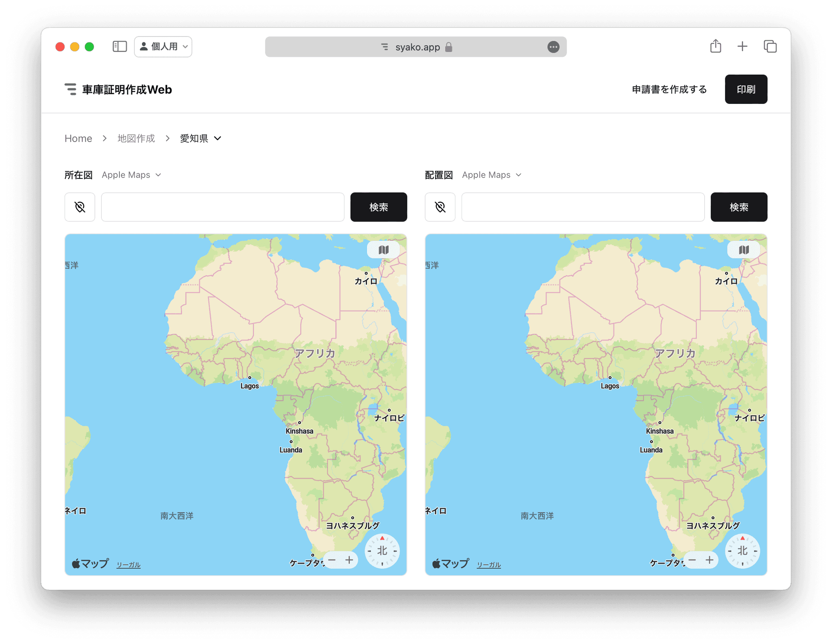Zoom in on the left map
832x644 pixels.
click(x=349, y=560)
